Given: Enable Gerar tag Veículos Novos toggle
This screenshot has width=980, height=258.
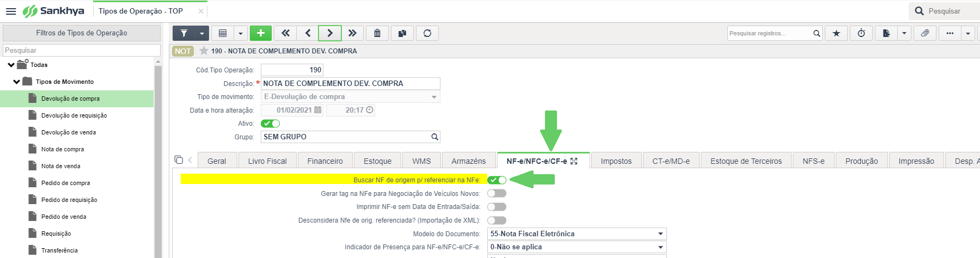Looking at the screenshot, I should point(497,193).
